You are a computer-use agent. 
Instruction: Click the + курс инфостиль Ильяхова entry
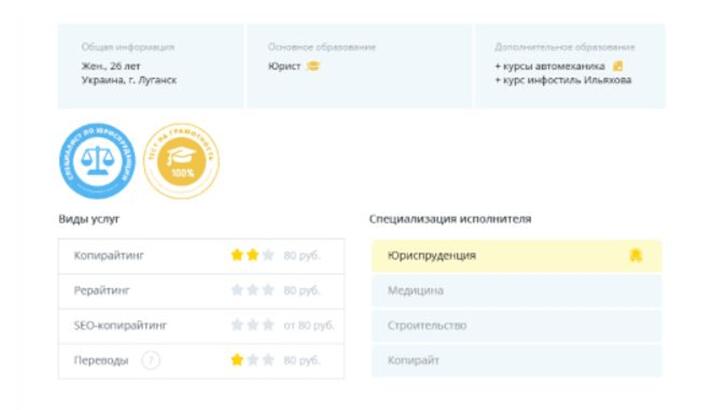click(x=563, y=80)
